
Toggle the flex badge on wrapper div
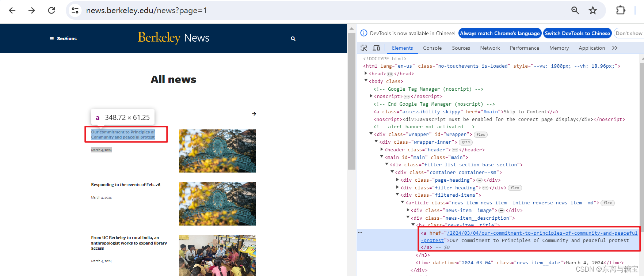coord(481,135)
